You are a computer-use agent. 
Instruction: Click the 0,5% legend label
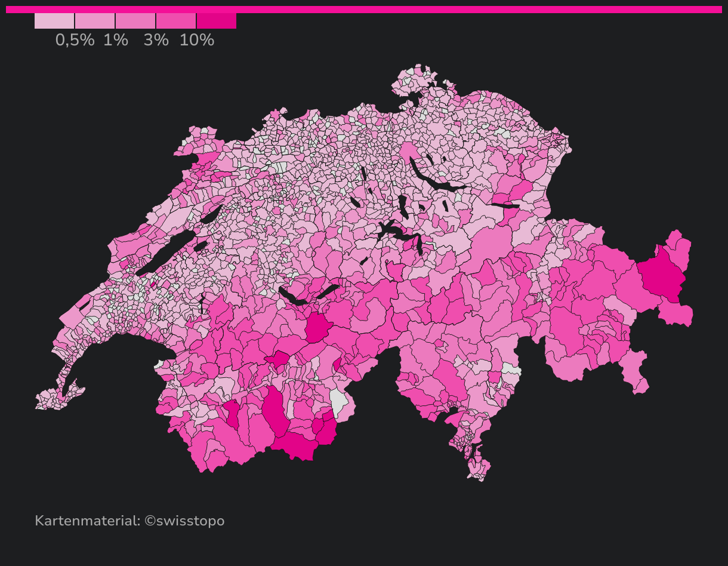(x=75, y=40)
